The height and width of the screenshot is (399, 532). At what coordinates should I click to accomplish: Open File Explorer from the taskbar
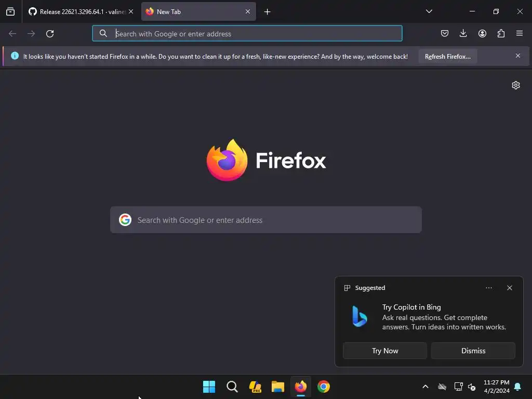[x=278, y=387]
